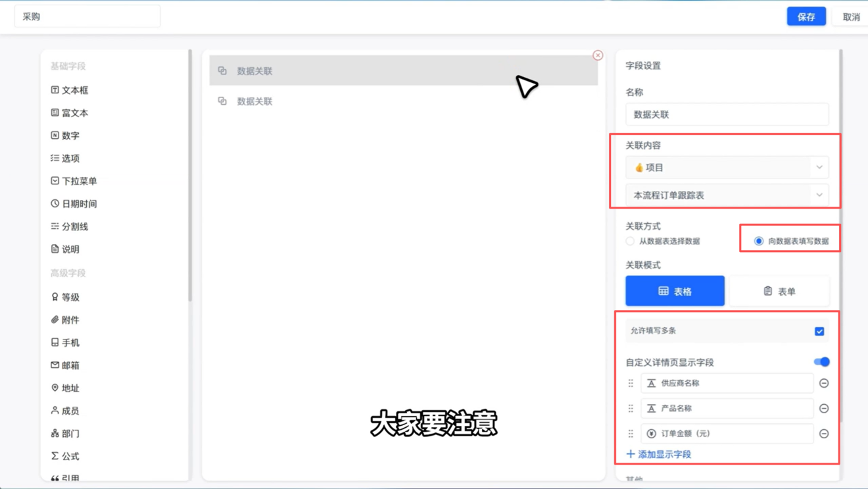Click the right settings panel scrollbar
The image size is (868, 489).
840,236
